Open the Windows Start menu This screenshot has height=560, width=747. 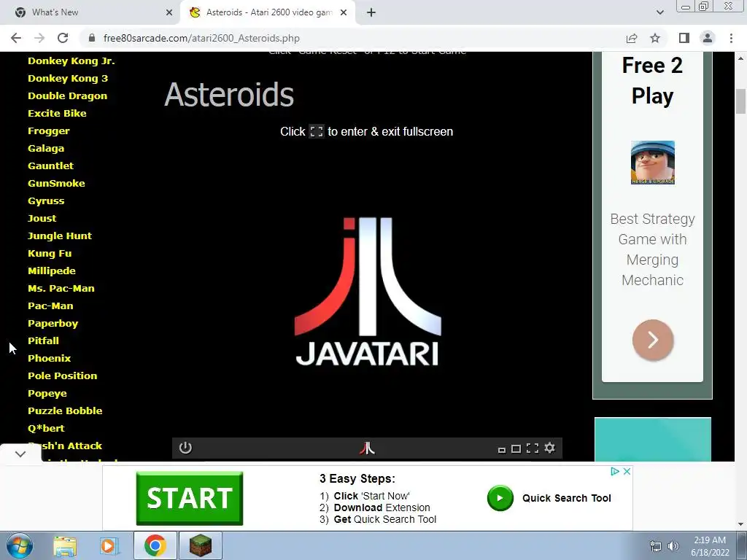[x=19, y=545]
